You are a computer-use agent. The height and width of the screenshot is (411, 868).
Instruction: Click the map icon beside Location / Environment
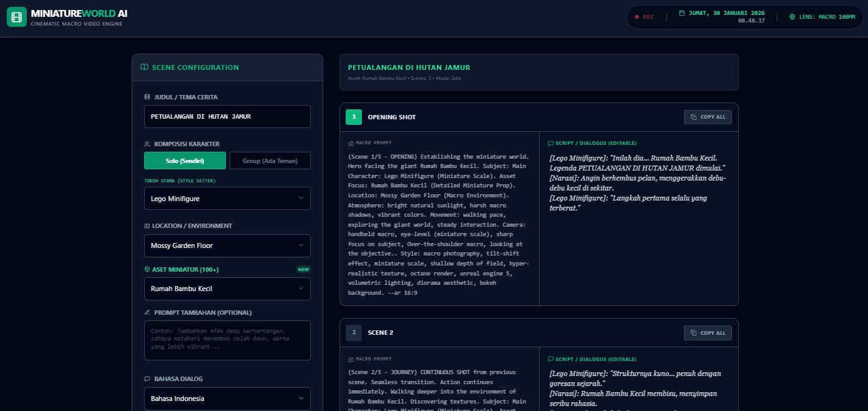(147, 225)
